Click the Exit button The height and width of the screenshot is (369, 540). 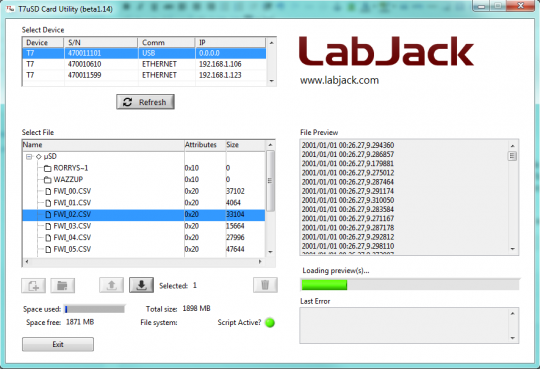click(x=58, y=344)
